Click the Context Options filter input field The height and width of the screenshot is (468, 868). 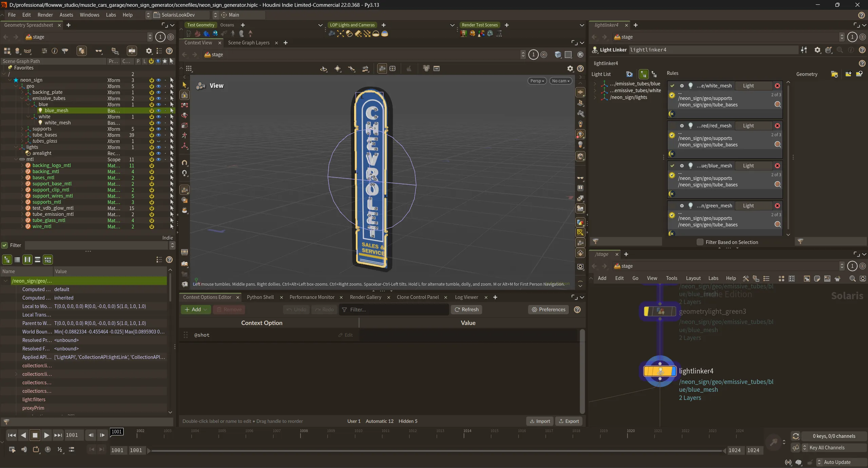pyautogui.click(x=393, y=309)
